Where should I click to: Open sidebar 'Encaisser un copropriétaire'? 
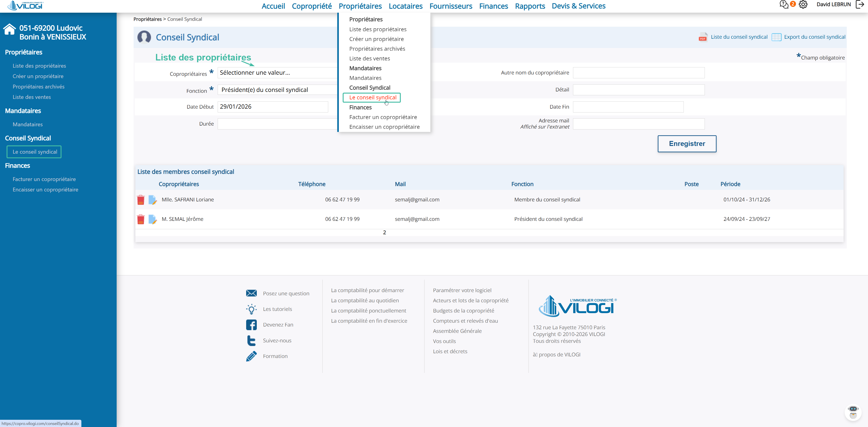pyautogui.click(x=45, y=190)
